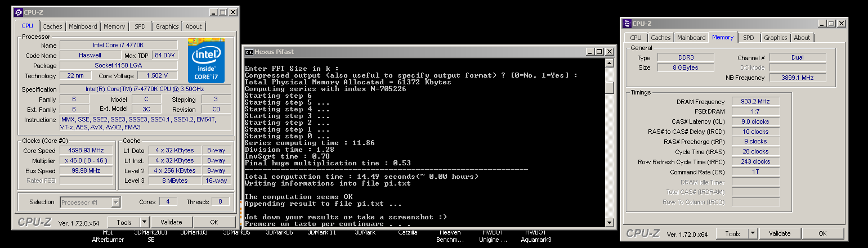Viewport: 868px width, 248px height.
Task: Click the Pifast console scrollbar up arrow
Action: [x=610, y=62]
